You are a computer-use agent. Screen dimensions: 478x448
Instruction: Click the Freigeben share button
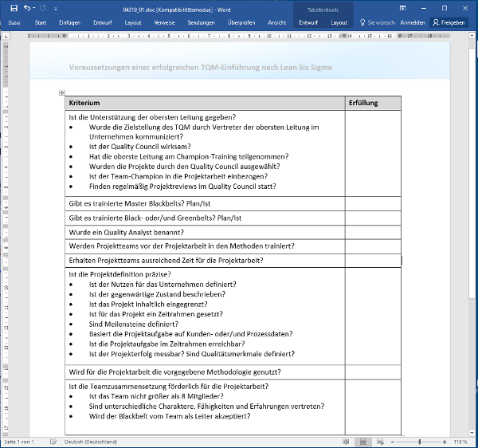click(450, 23)
